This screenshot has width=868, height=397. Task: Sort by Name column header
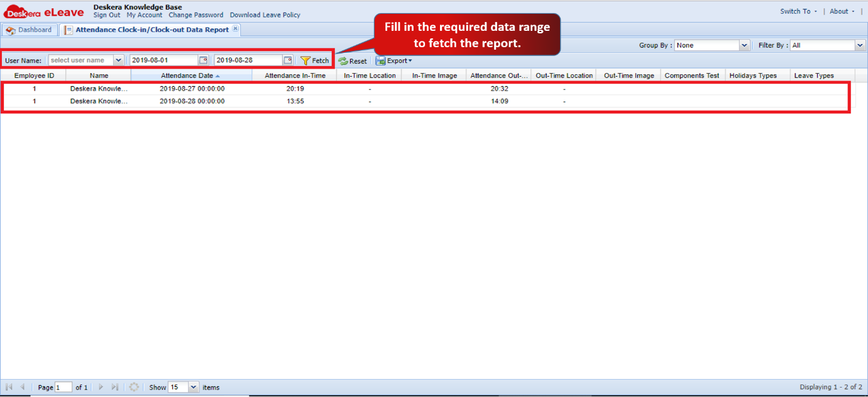click(x=99, y=75)
